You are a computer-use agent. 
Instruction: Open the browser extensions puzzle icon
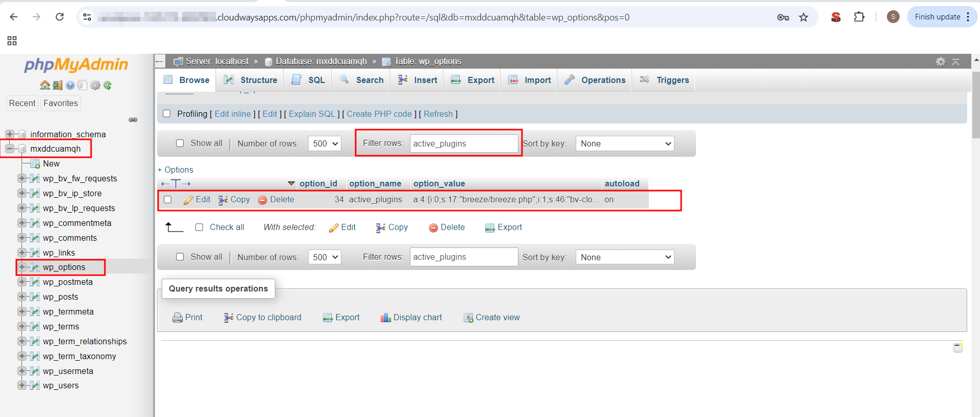pos(859,17)
